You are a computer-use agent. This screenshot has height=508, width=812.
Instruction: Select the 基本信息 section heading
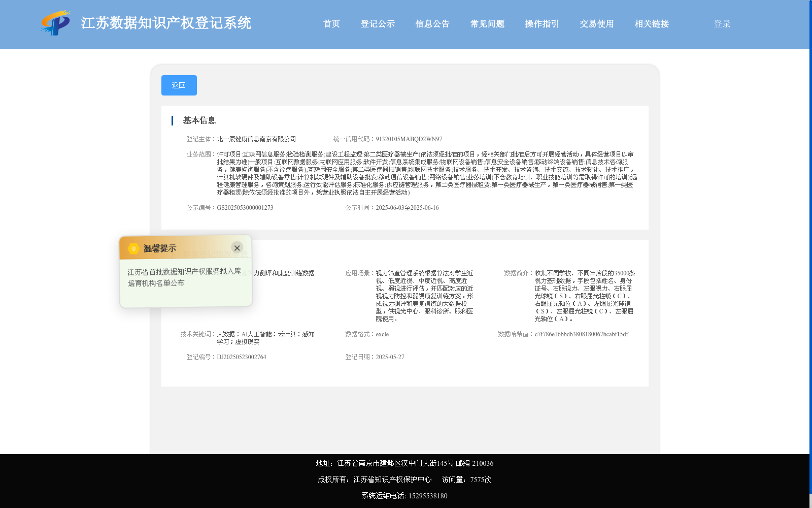click(199, 120)
